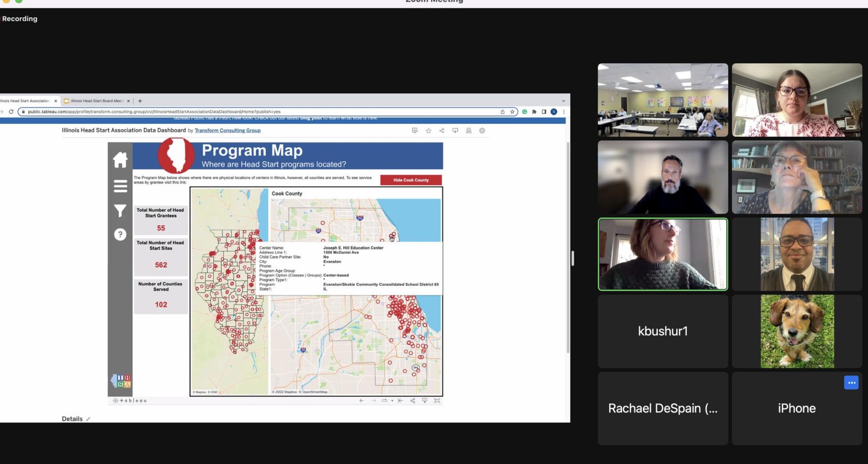Screen dimensions: 868x464
Task: Click the Tableau toolbar share icon
Action: pyautogui.click(x=412, y=401)
